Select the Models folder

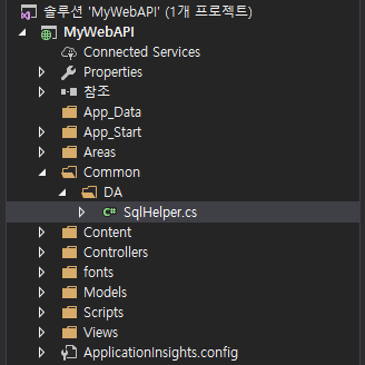[105, 292]
